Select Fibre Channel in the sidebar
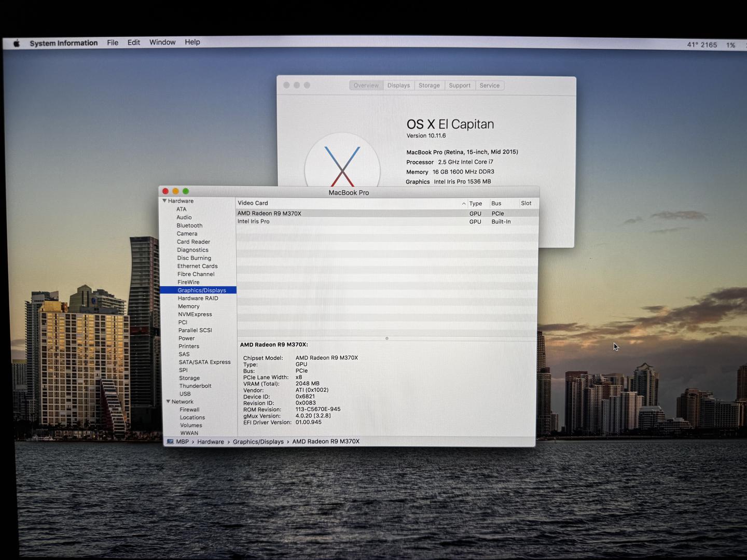The width and height of the screenshot is (747, 560). coord(196,274)
